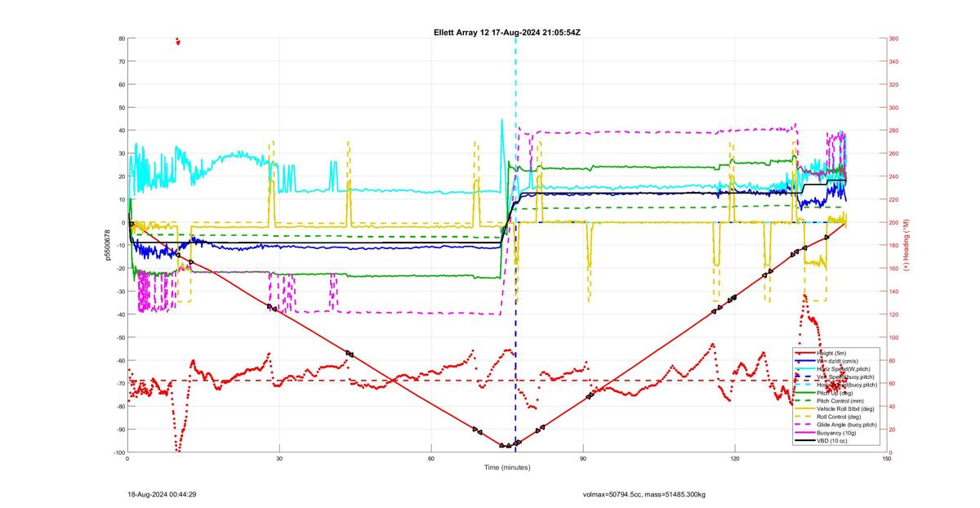Click the '160' tick on heading axis

(895, 269)
